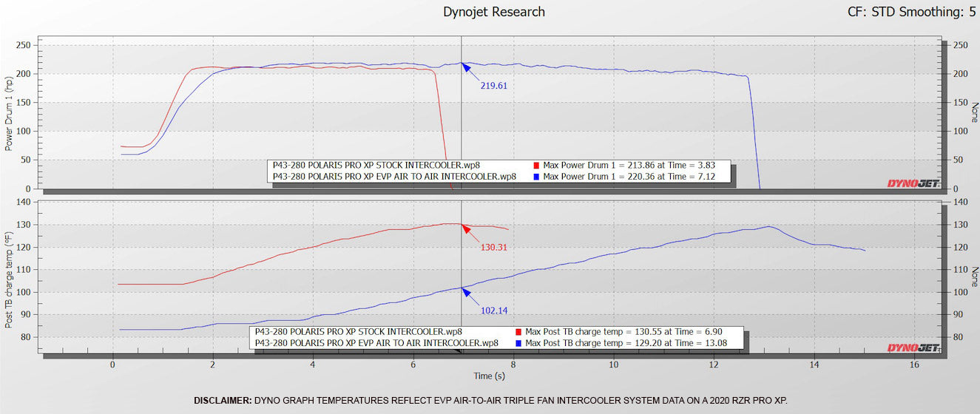The image size is (980, 414).
Task: Select red swatch beside Max Post TB 130.55
Action: 518,332
